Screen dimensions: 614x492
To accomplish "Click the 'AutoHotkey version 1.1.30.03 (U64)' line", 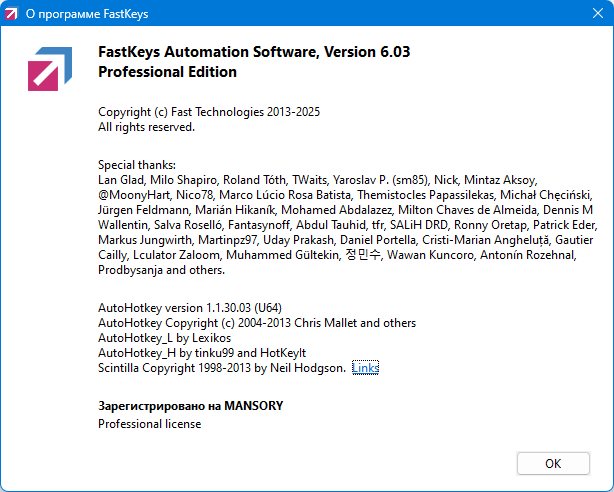I will [x=190, y=308].
